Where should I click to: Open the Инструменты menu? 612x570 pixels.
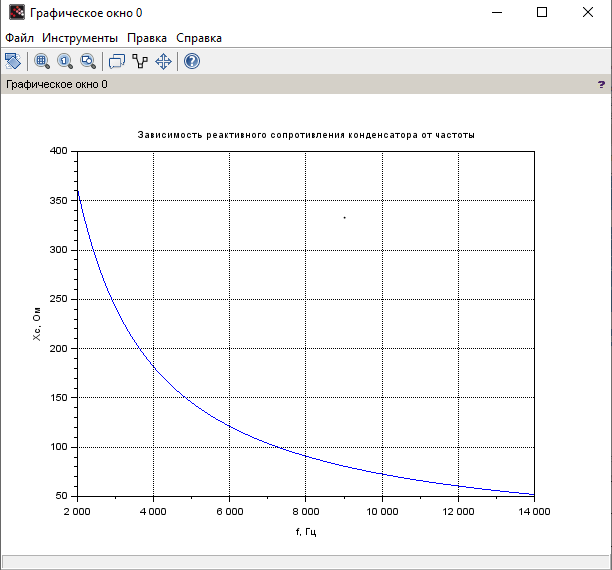pyautogui.click(x=80, y=38)
